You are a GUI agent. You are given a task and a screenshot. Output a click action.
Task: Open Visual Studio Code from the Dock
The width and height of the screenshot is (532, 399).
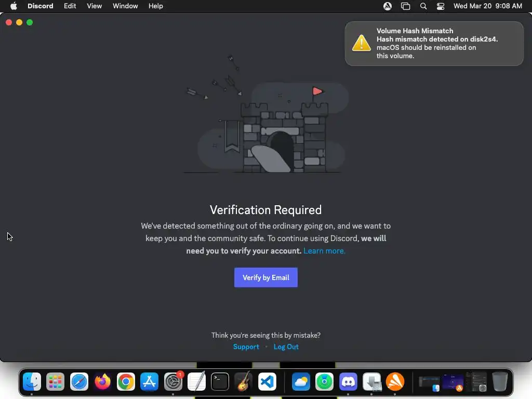[267, 382]
